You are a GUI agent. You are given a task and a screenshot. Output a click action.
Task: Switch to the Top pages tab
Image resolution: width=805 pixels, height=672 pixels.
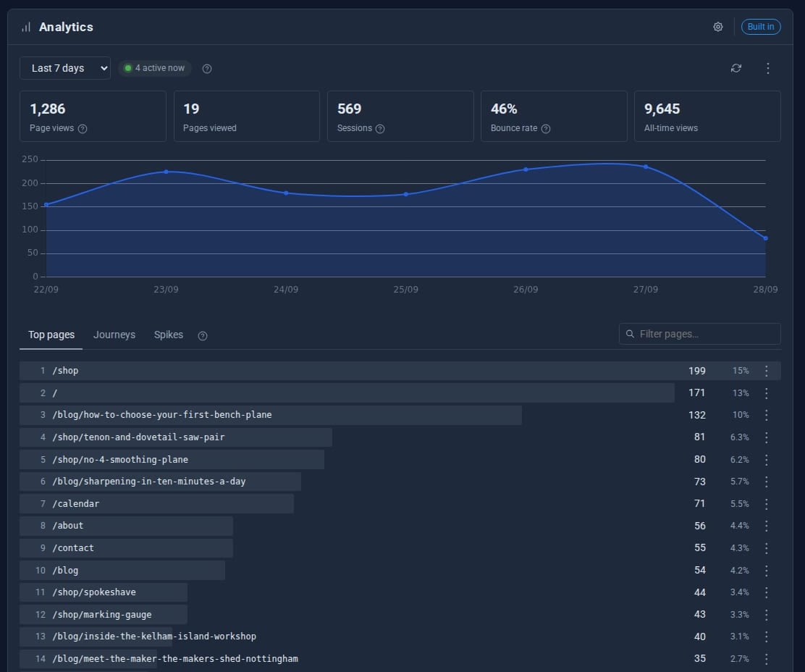click(x=51, y=335)
